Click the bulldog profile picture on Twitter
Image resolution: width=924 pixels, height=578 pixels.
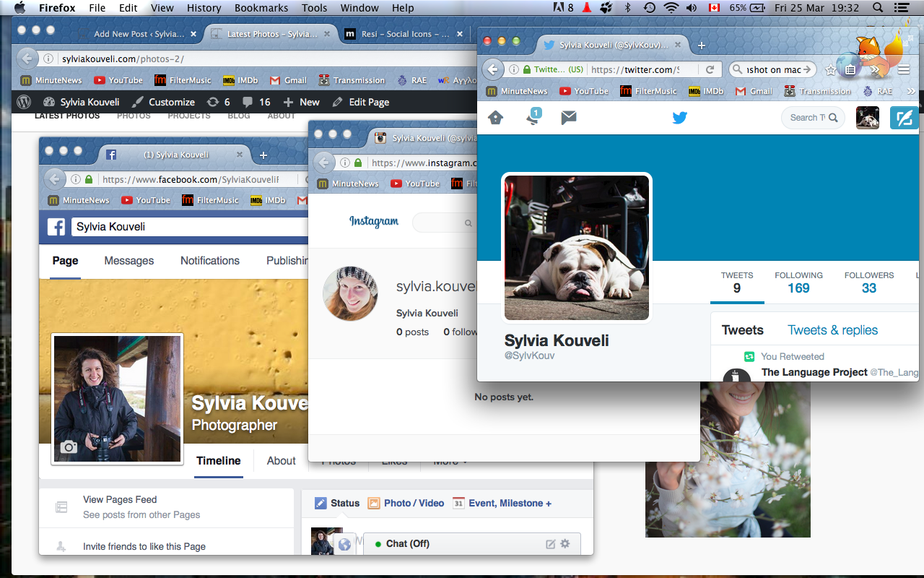pyautogui.click(x=577, y=247)
